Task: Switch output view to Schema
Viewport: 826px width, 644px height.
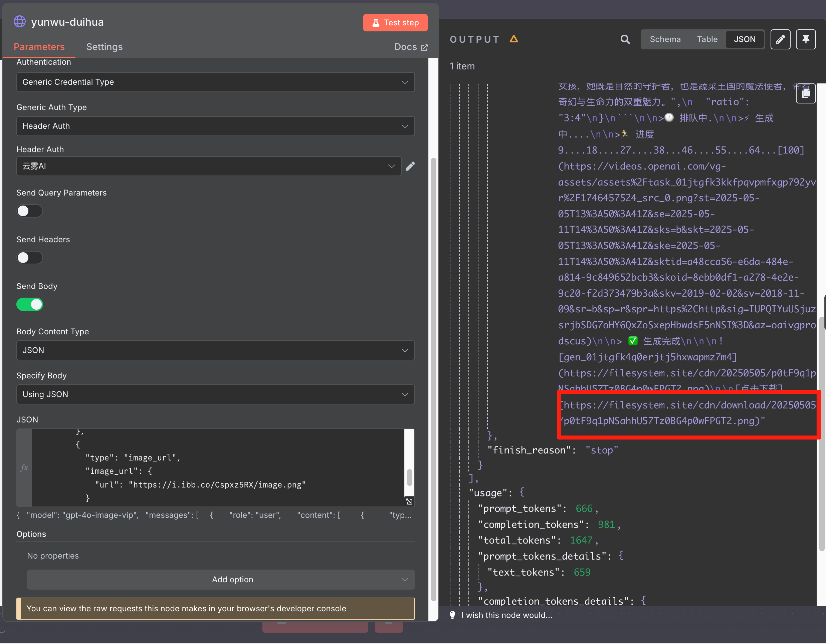Action: [665, 39]
